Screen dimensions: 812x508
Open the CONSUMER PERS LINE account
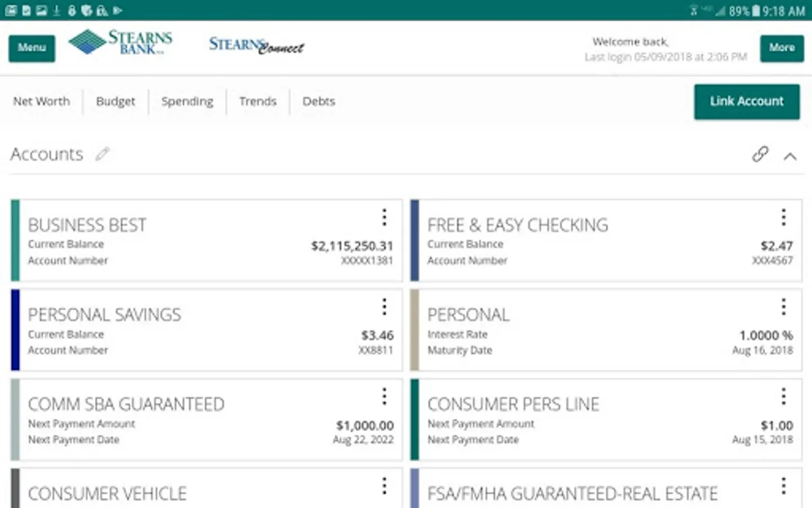[513, 404]
